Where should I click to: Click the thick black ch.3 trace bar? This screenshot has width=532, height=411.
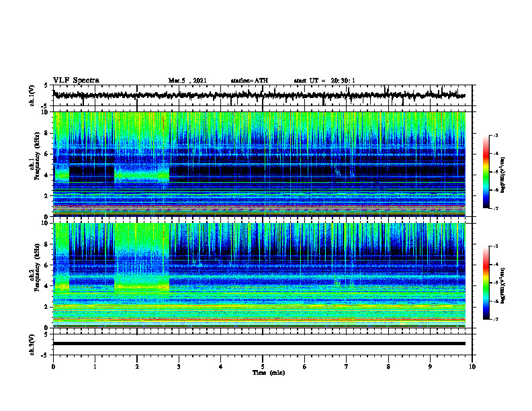click(259, 344)
